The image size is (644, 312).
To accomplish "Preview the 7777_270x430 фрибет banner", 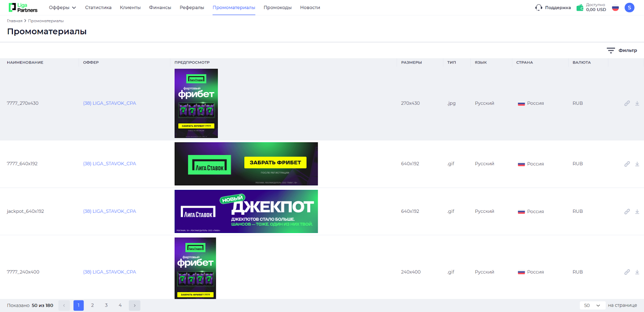I will pyautogui.click(x=196, y=103).
